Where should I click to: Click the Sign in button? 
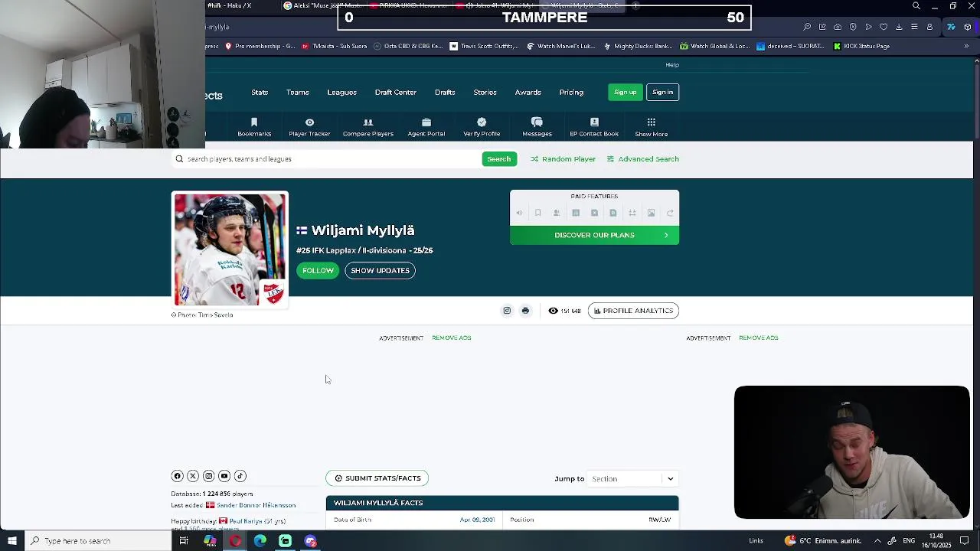[663, 93]
